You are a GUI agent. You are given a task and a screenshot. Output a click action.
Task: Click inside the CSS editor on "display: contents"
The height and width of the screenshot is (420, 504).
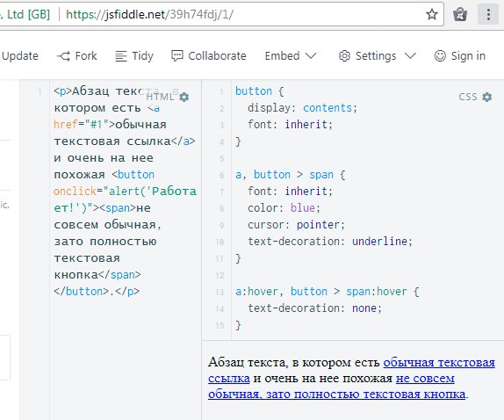coord(302,108)
